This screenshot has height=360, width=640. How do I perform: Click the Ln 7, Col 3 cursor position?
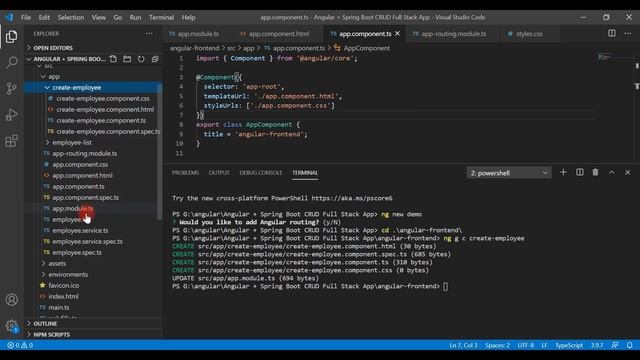(x=463, y=345)
